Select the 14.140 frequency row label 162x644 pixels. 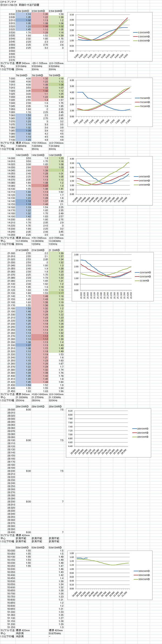pyautogui.click(x=12, y=201)
